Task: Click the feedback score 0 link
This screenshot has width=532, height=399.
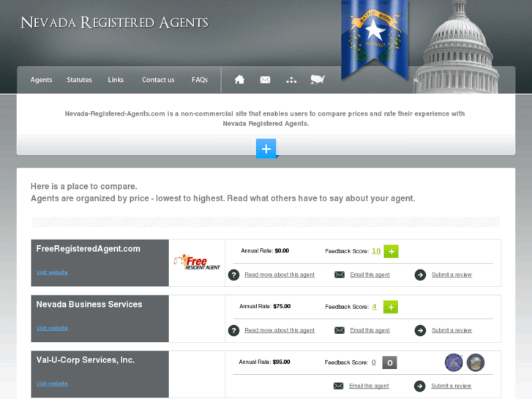Action: coord(373,362)
